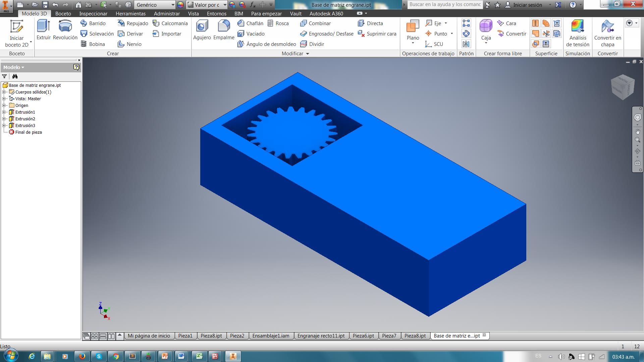The image size is (644, 362).
Task: Open Microsoft Word from taskbar
Action: [181, 356]
